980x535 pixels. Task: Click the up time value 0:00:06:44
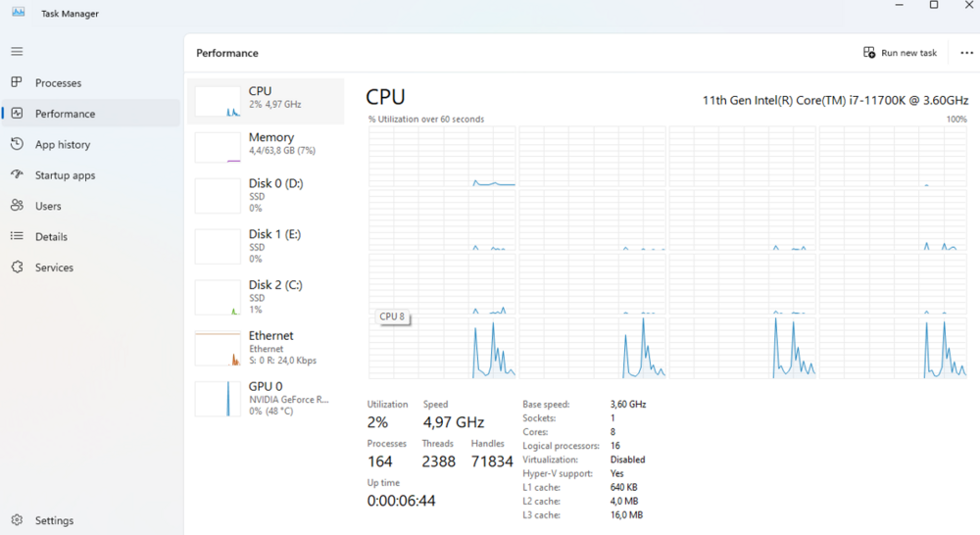coord(401,501)
